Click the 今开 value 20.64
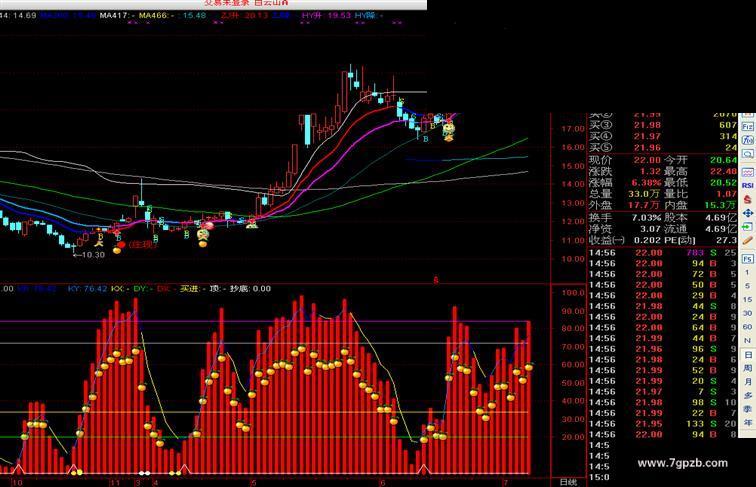Viewport: 756px width, 487px height. (723, 160)
